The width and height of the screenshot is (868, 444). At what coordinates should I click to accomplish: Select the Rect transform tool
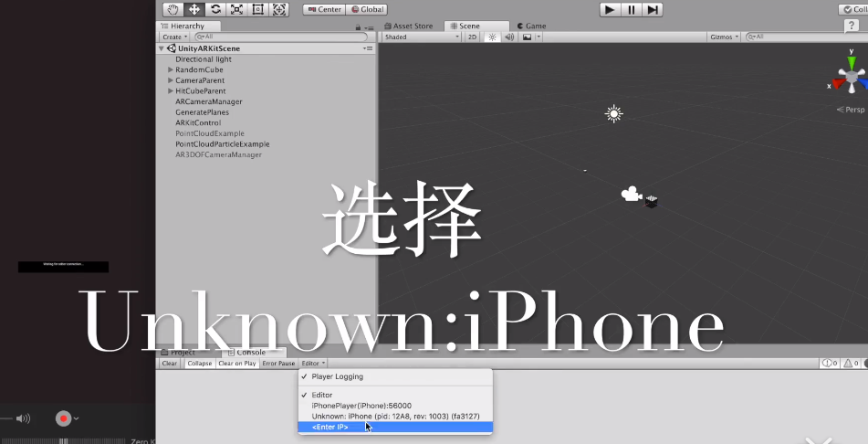point(258,9)
